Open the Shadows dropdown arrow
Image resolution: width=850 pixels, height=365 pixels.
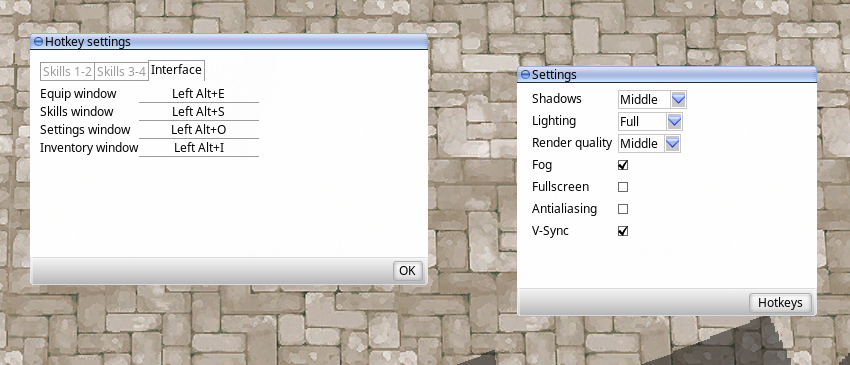point(678,99)
